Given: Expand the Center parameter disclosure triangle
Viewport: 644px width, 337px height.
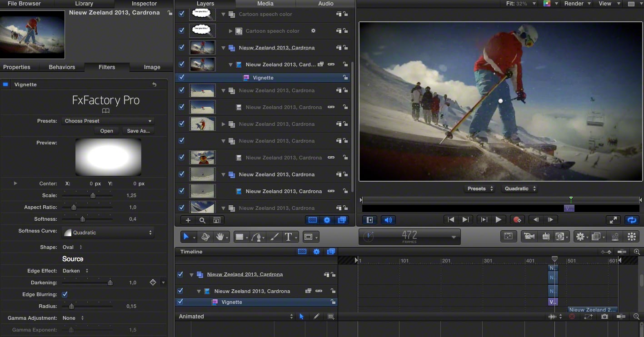Looking at the screenshot, I should (15, 183).
